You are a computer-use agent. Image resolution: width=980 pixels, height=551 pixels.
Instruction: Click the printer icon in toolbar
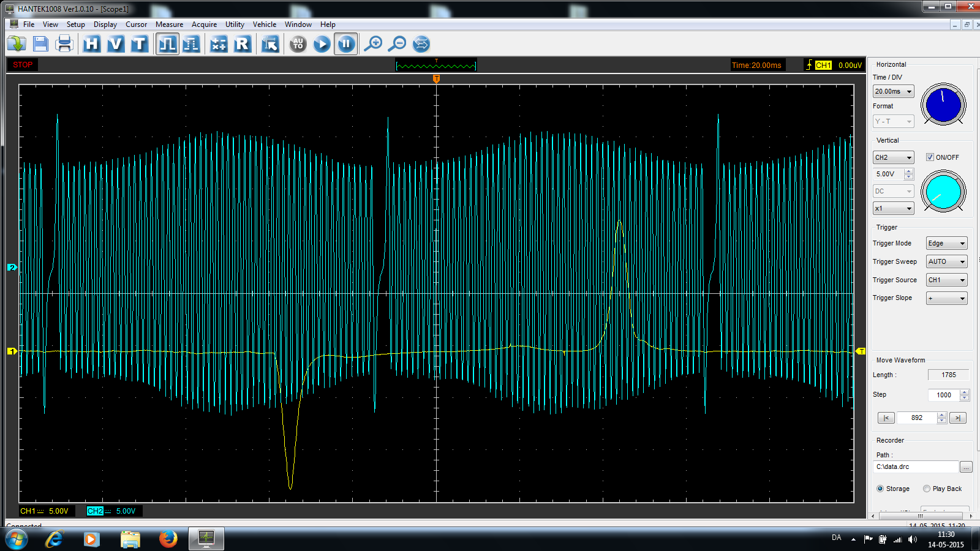(x=64, y=44)
